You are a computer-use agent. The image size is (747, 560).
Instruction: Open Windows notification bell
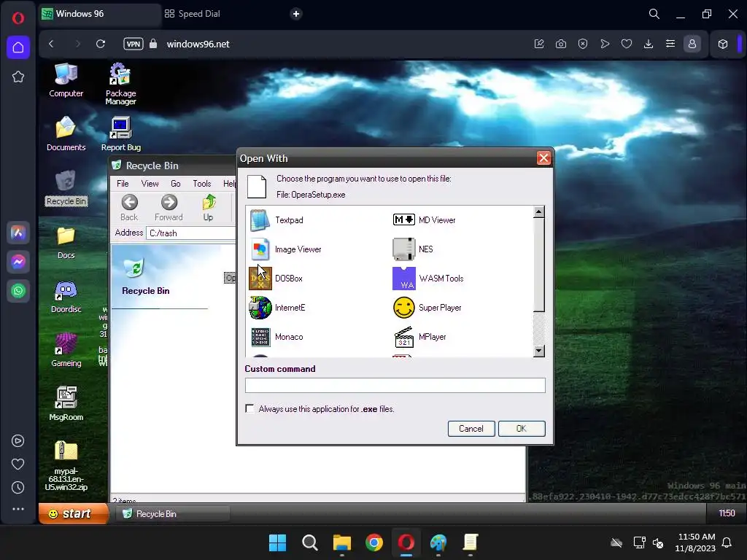pos(727,542)
